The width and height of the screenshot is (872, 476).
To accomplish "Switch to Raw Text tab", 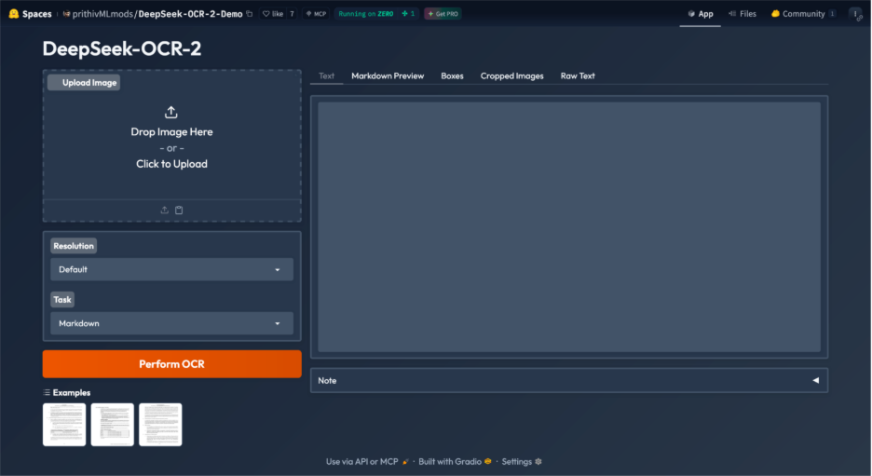I will pos(577,76).
